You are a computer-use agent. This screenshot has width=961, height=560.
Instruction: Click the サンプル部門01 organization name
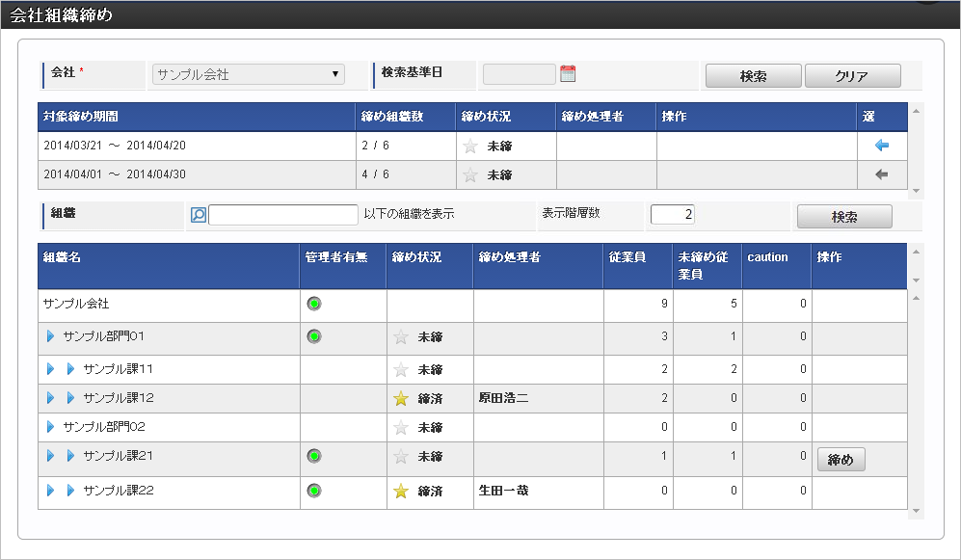[x=103, y=336]
